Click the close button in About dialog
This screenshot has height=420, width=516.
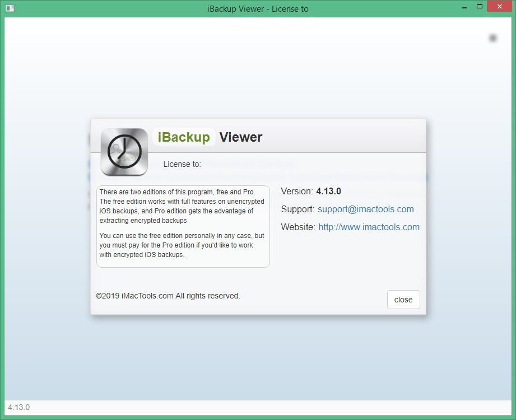(403, 299)
